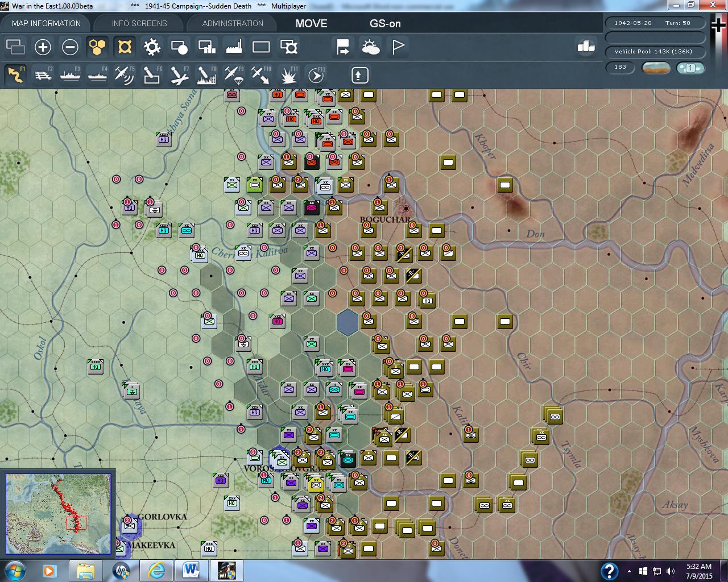
Task: Select F6 bomb unit mode
Action: pyautogui.click(x=152, y=74)
